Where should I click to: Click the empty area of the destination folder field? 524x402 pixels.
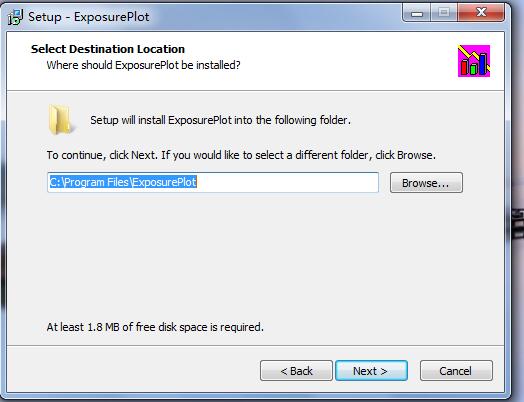[x=287, y=182]
